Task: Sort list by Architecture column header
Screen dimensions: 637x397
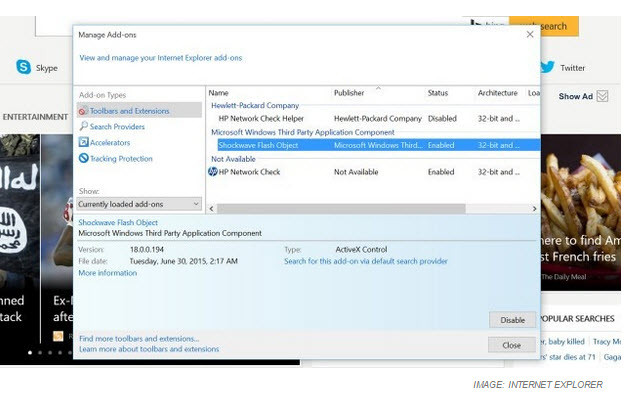Action: point(498,93)
